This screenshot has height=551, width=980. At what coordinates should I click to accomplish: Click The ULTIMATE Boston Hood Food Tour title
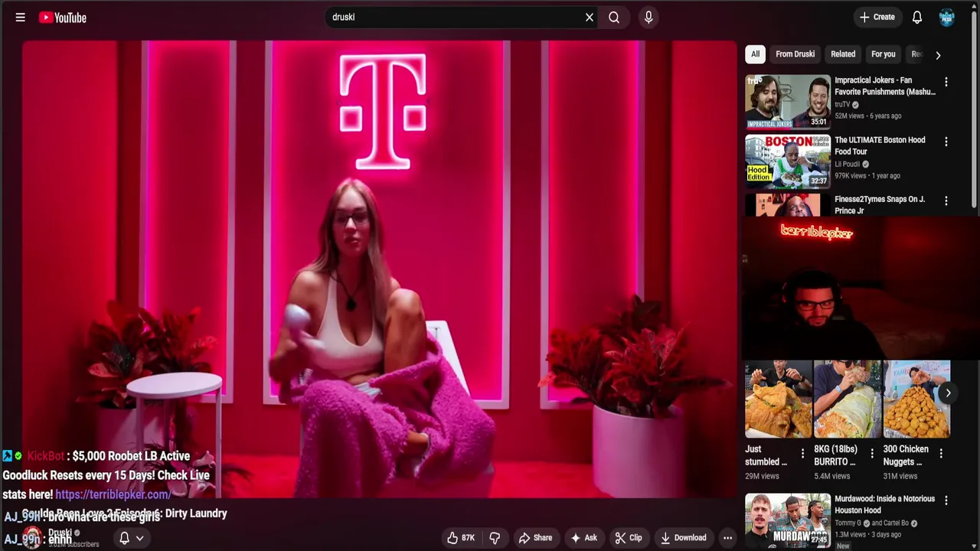(x=880, y=145)
